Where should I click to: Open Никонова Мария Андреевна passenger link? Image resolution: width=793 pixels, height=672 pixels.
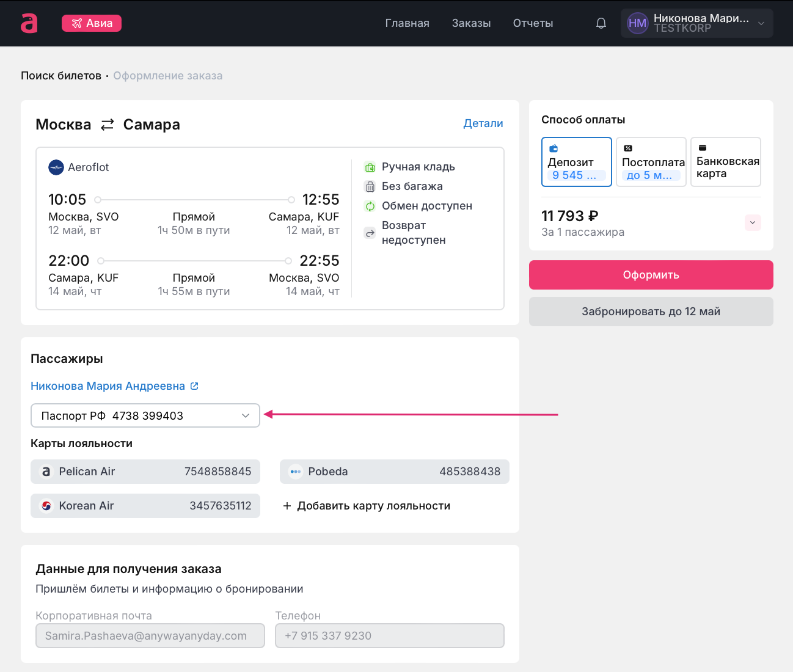[108, 386]
